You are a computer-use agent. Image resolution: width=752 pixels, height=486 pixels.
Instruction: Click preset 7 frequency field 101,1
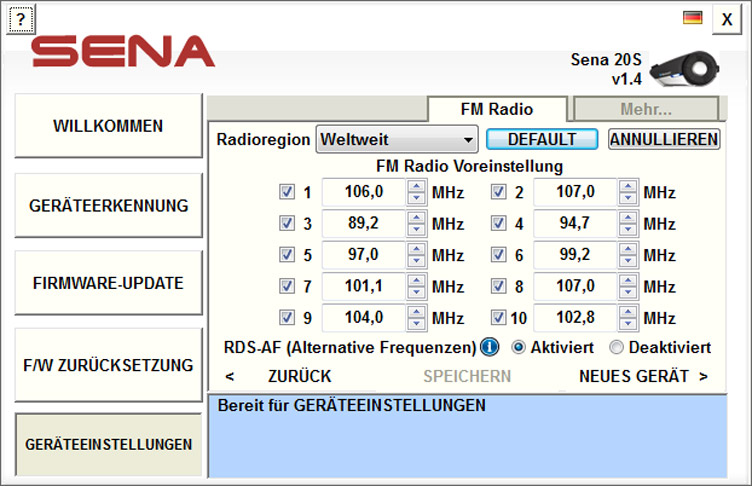[x=364, y=286]
